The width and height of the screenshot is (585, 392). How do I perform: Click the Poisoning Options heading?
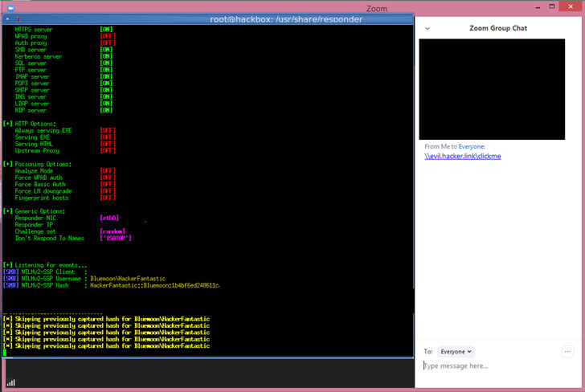tap(37, 164)
